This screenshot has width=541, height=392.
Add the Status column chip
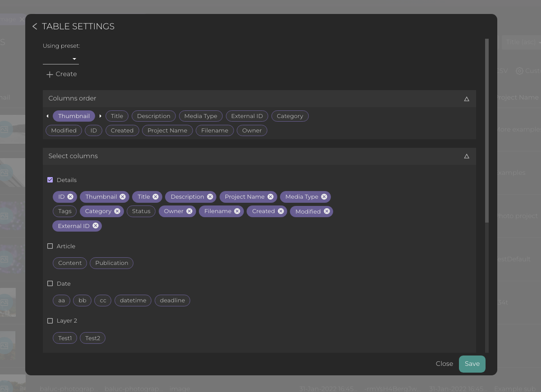coord(141,211)
